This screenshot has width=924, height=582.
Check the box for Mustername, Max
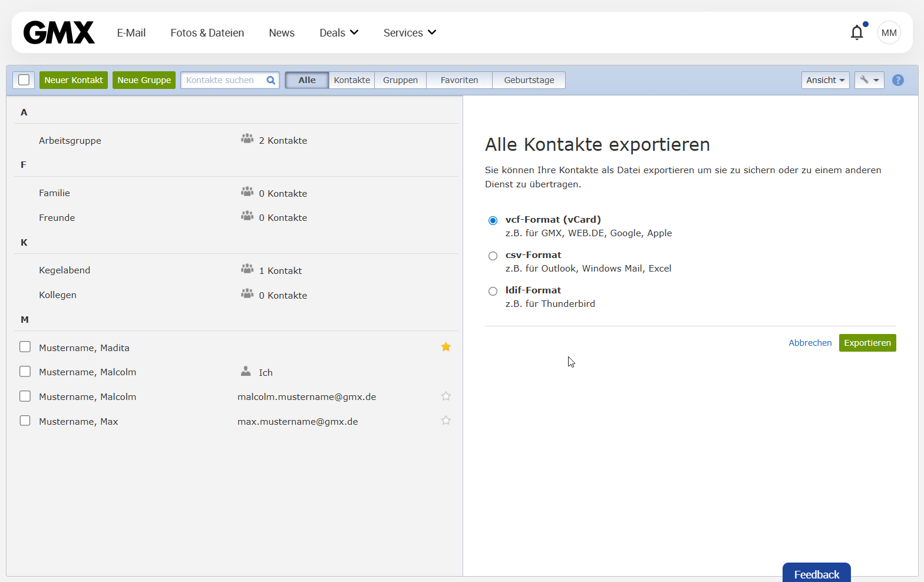25,421
